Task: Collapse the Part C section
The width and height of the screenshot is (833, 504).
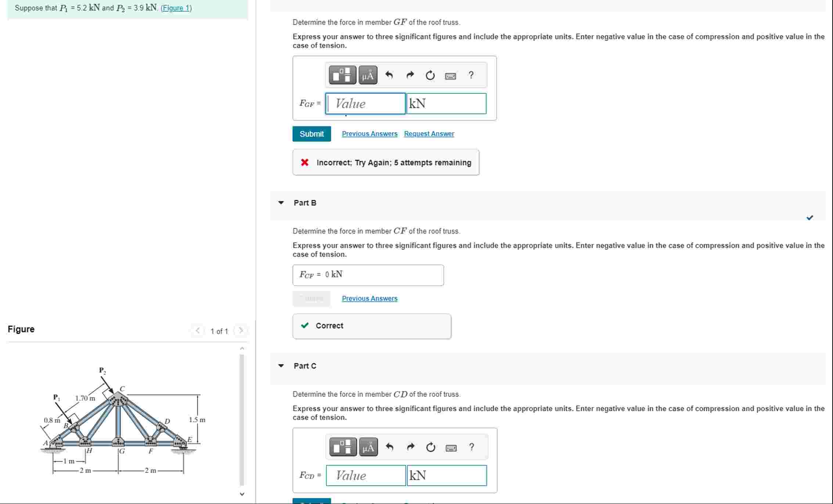Action: (x=281, y=366)
